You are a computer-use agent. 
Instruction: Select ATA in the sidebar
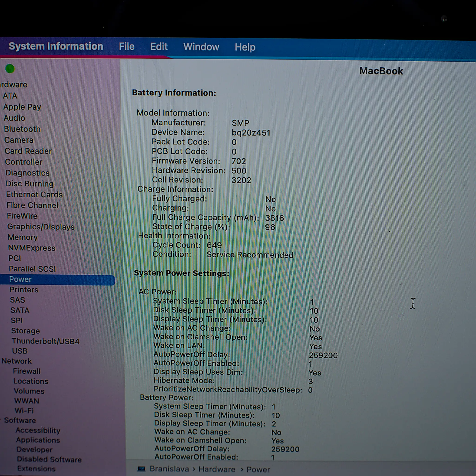pos(10,96)
